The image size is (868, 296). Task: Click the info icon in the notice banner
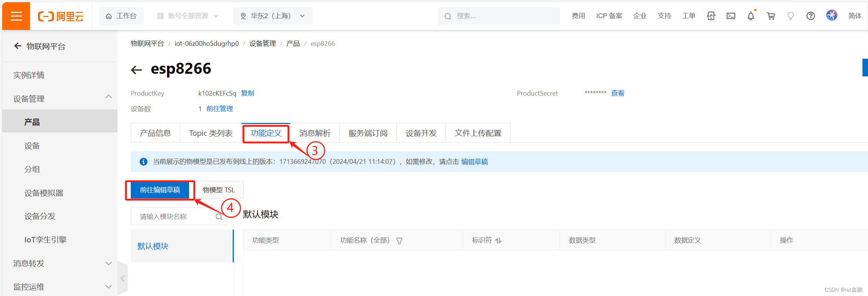pos(143,162)
